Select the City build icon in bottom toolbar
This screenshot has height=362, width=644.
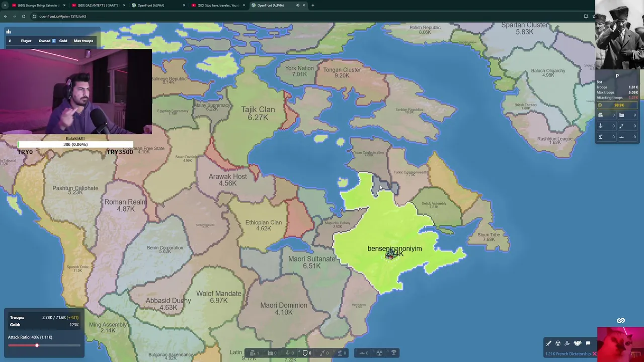(x=253, y=353)
